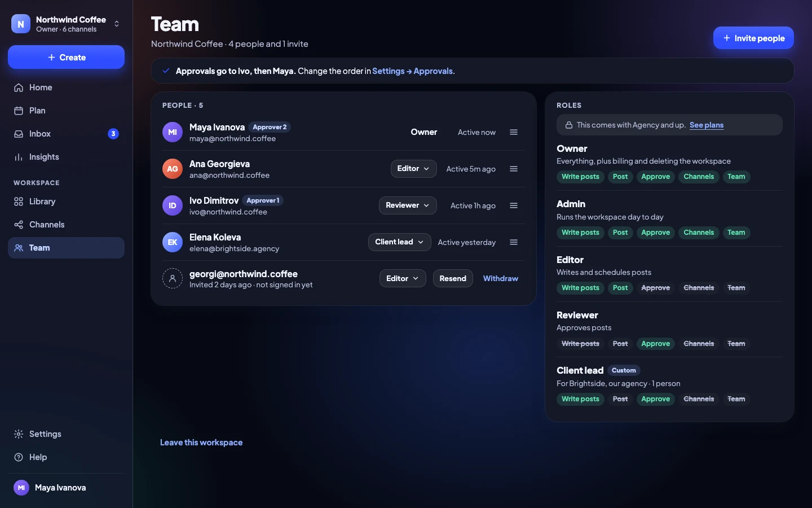The image size is (812, 508).
Task: Click Invite people button
Action: 753,38
